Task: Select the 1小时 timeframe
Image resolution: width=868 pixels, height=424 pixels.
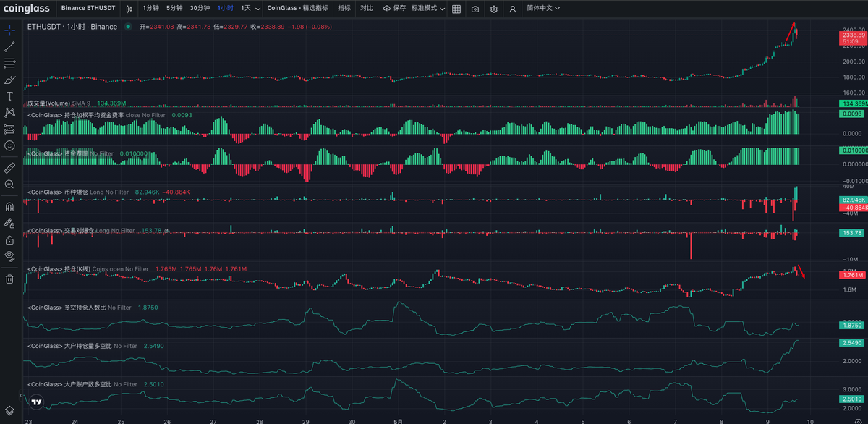Action: [225, 8]
